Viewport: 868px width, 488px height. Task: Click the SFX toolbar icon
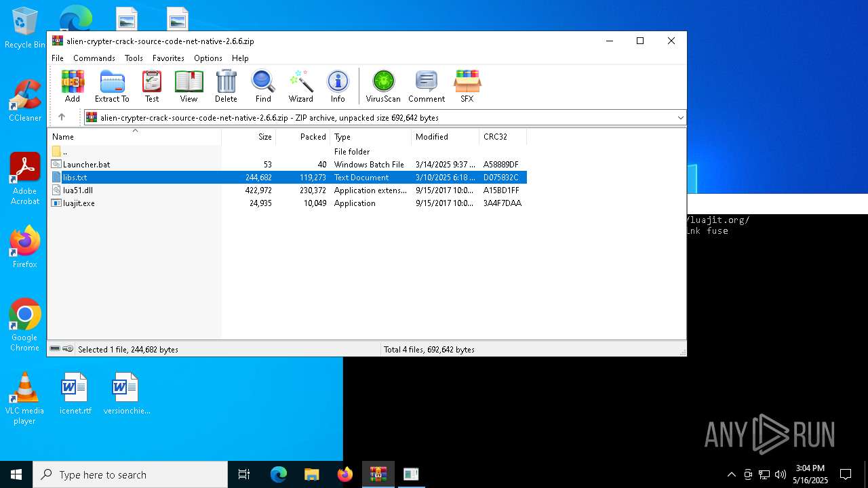(467, 86)
